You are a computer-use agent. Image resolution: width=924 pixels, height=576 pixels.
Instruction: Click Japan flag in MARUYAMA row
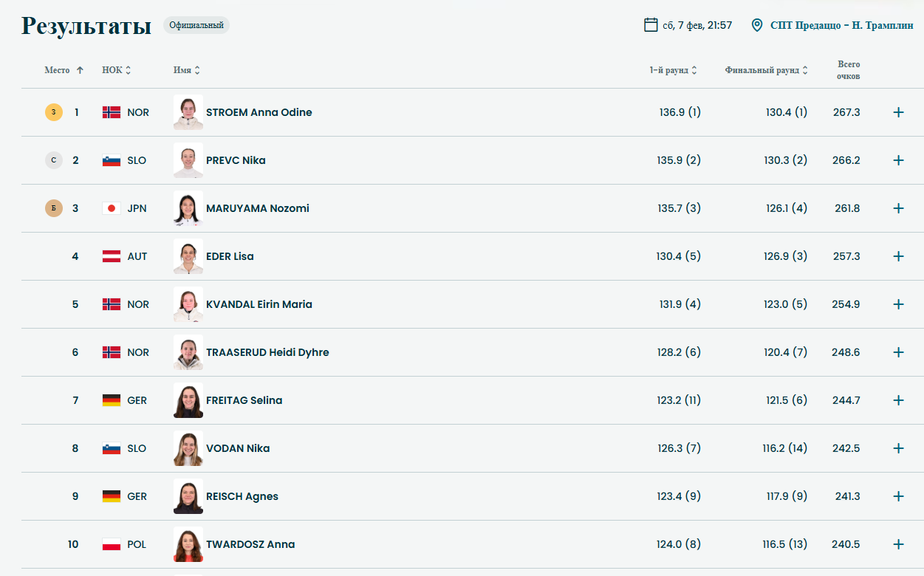point(112,208)
